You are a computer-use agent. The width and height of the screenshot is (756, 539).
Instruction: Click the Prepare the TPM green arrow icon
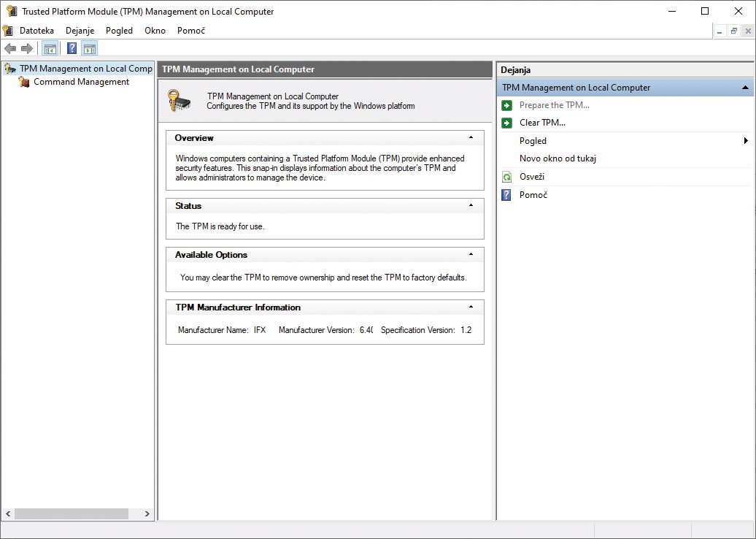click(x=506, y=105)
